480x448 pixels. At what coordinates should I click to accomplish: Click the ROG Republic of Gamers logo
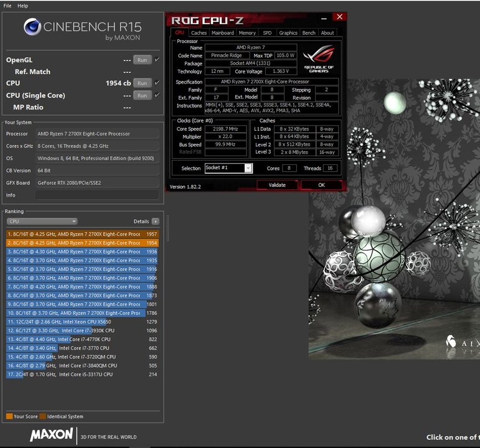tap(319, 58)
